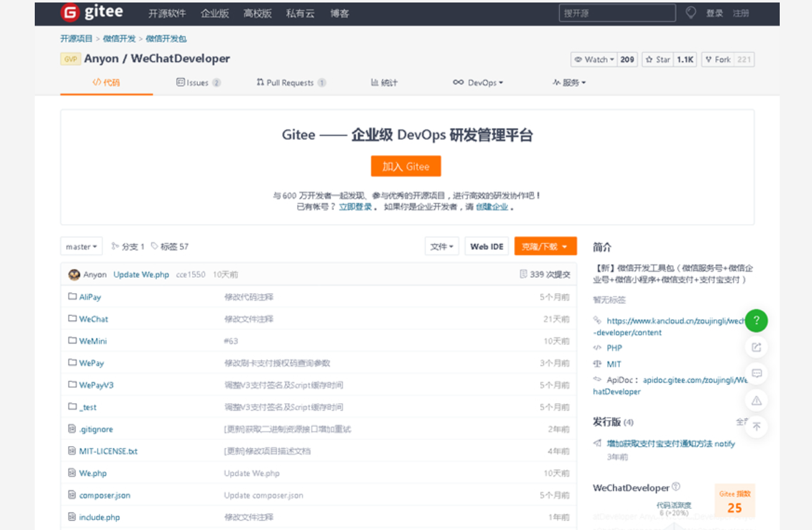Click the _test folder icon
The image size is (812, 530).
pyautogui.click(x=72, y=407)
